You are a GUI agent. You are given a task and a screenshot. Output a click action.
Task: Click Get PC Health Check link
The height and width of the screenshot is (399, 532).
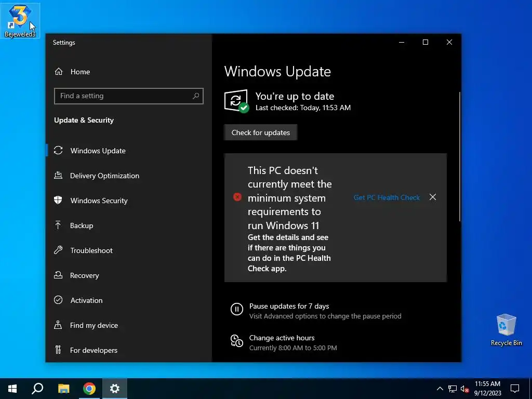coord(387,197)
